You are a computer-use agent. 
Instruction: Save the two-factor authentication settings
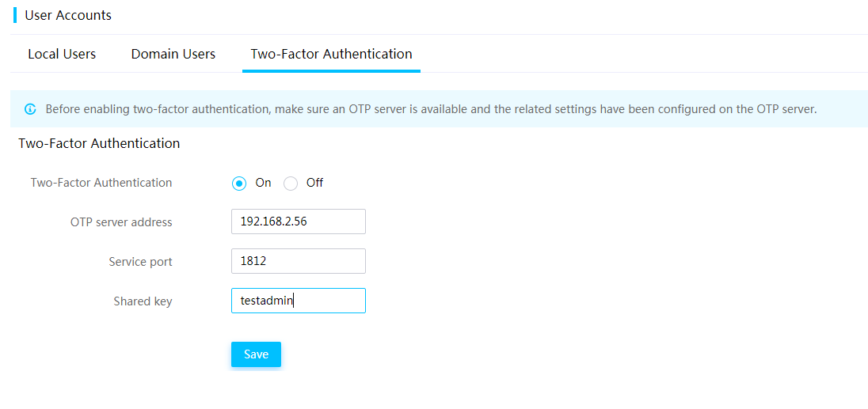coord(257,354)
